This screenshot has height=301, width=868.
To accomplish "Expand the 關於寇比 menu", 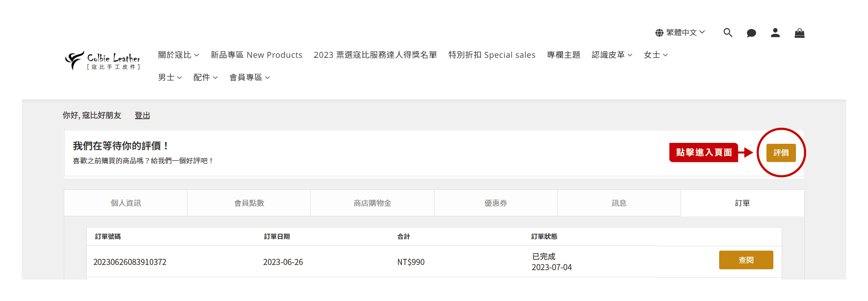I will [178, 55].
